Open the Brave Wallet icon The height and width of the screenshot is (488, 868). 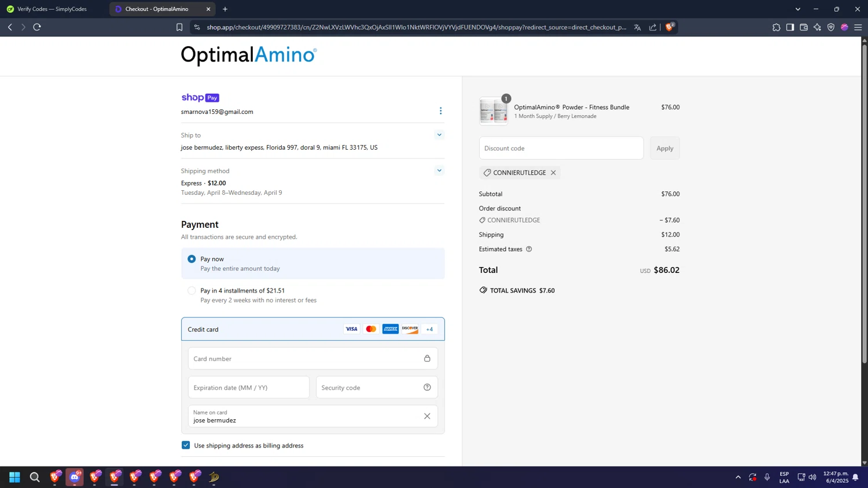[x=804, y=27]
